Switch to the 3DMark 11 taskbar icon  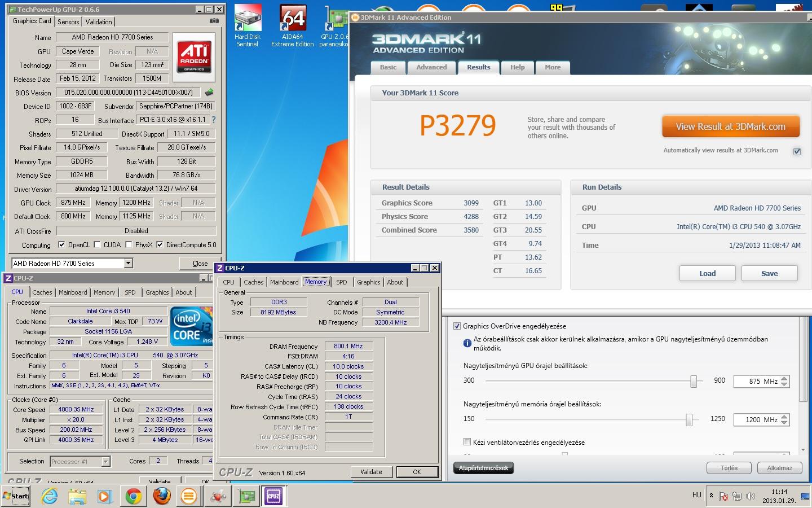pyautogui.click(x=189, y=496)
